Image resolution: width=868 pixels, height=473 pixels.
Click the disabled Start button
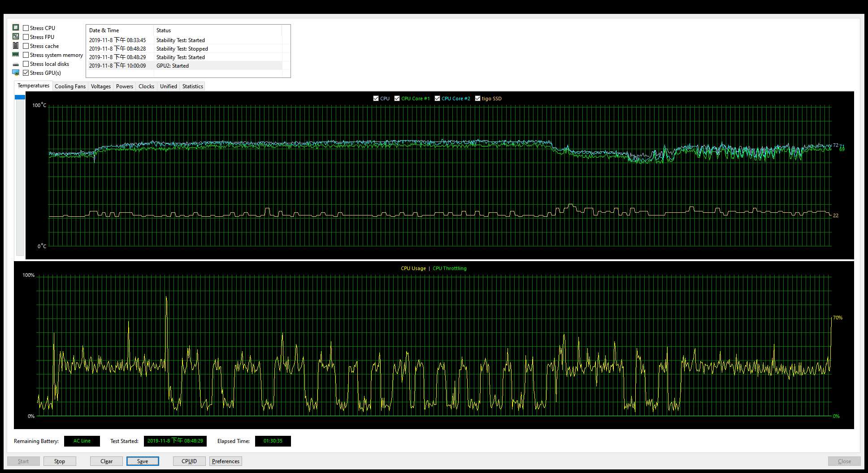(x=23, y=461)
